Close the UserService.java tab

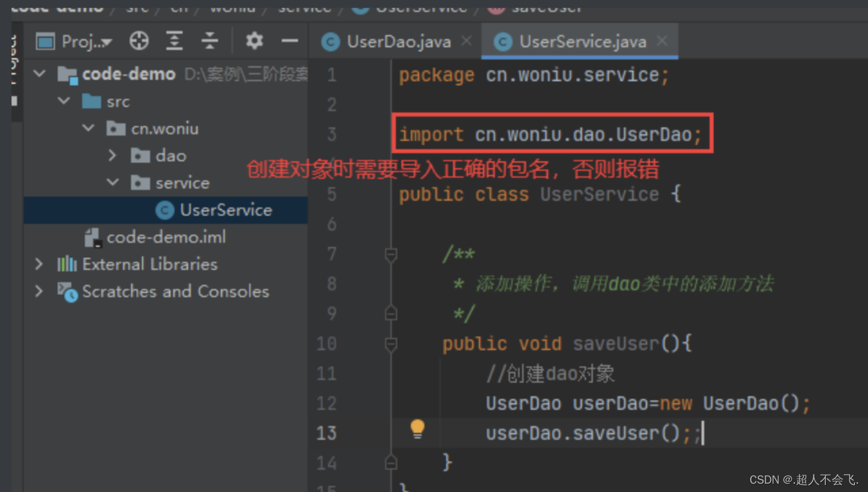[x=662, y=40]
